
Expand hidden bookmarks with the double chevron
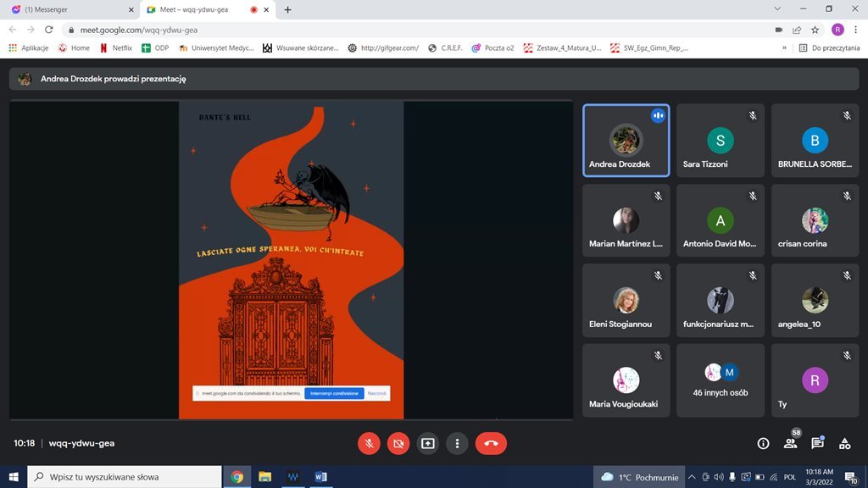(784, 48)
